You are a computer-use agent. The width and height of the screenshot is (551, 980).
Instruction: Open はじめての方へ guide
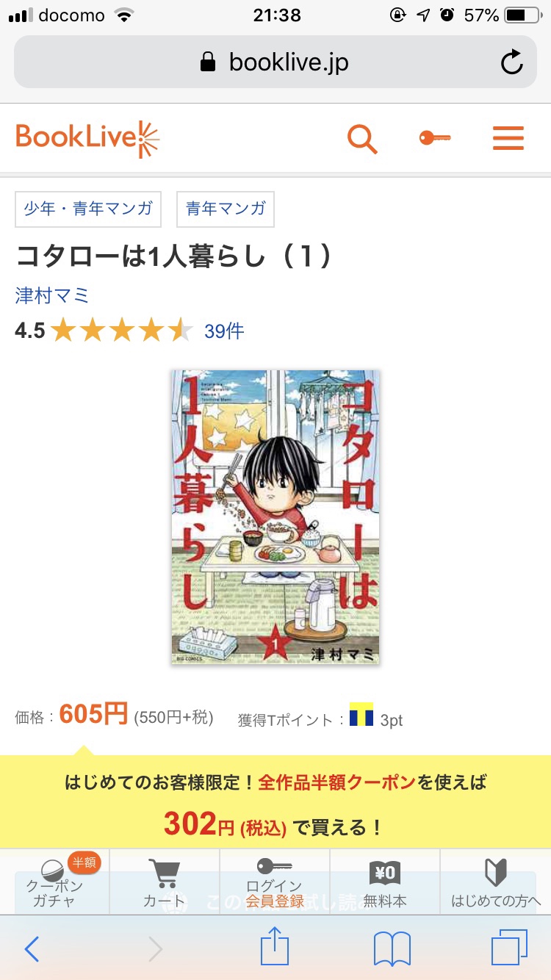pyautogui.click(x=496, y=882)
